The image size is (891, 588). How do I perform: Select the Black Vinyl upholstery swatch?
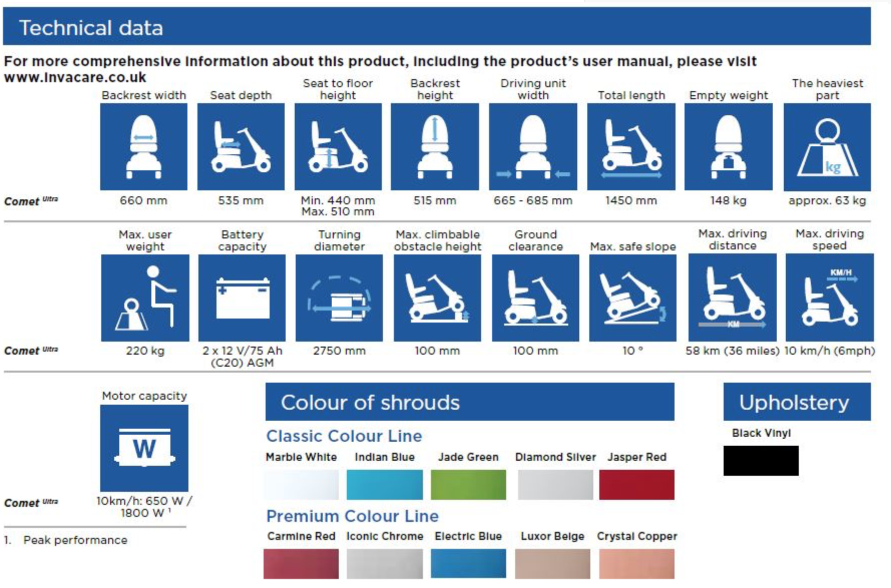pyautogui.click(x=761, y=461)
